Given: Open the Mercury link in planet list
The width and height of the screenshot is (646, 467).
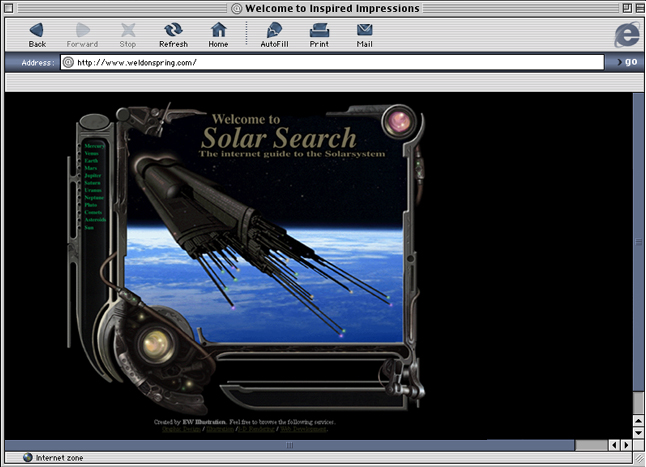Looking at the screenshot, I should (x=95, y=146).
